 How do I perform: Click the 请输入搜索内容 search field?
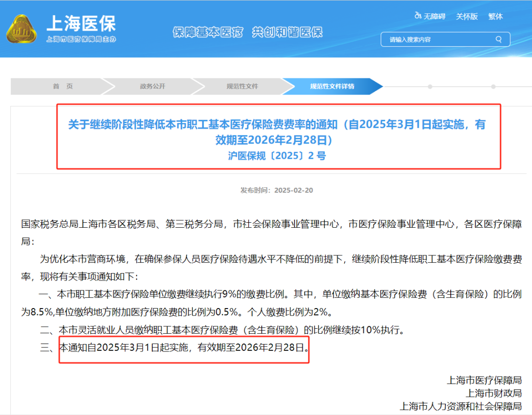pyautogui.click(x=445, y=39)
